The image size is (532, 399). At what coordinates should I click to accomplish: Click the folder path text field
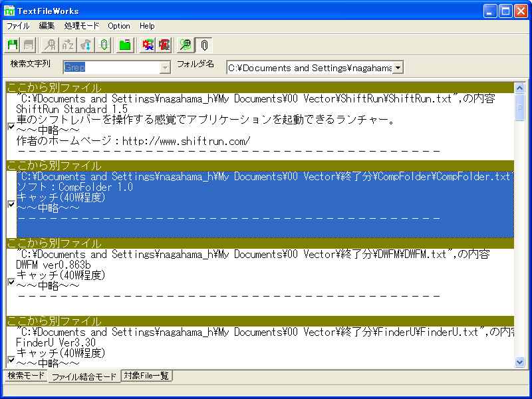[x=310, y=68]
